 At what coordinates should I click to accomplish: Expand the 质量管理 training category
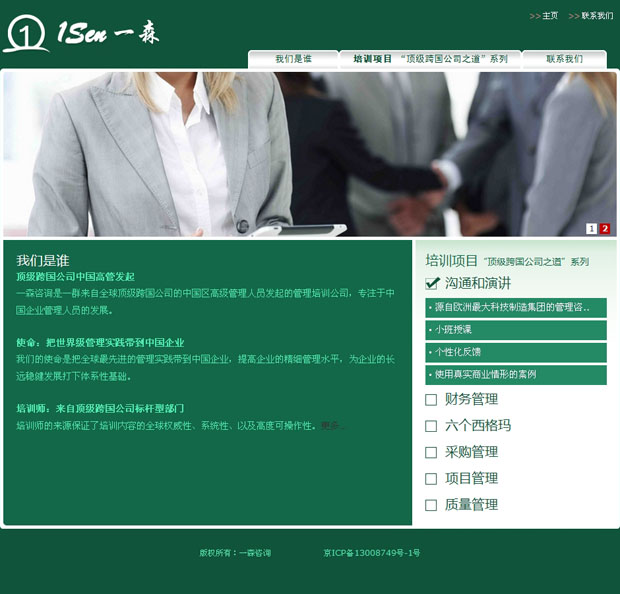click(x=471, y=505)
